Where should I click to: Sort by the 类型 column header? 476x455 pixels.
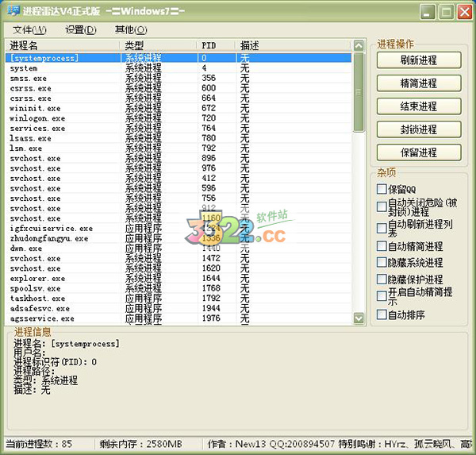pos(158,45)
